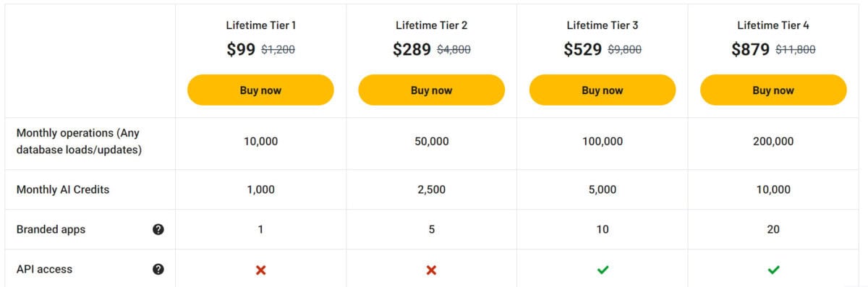Click the strikethrough $4,800 price

455,50
